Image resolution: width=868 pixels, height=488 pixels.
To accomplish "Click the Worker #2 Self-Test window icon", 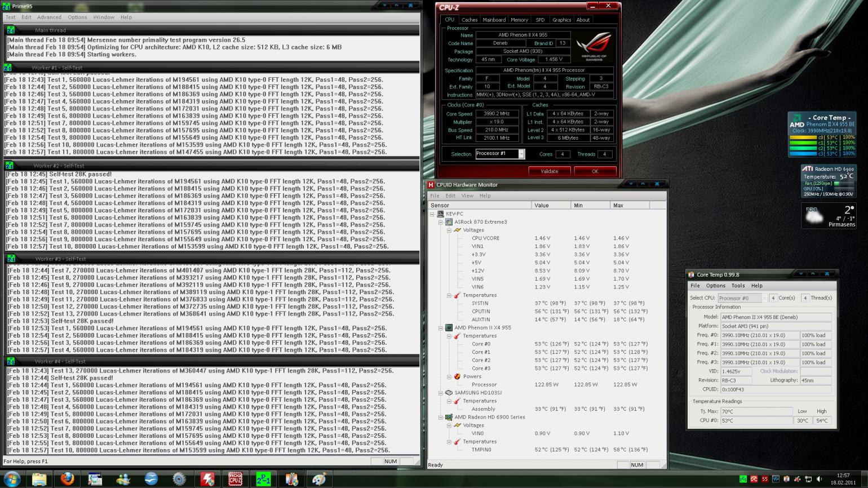I will point(9,166).
